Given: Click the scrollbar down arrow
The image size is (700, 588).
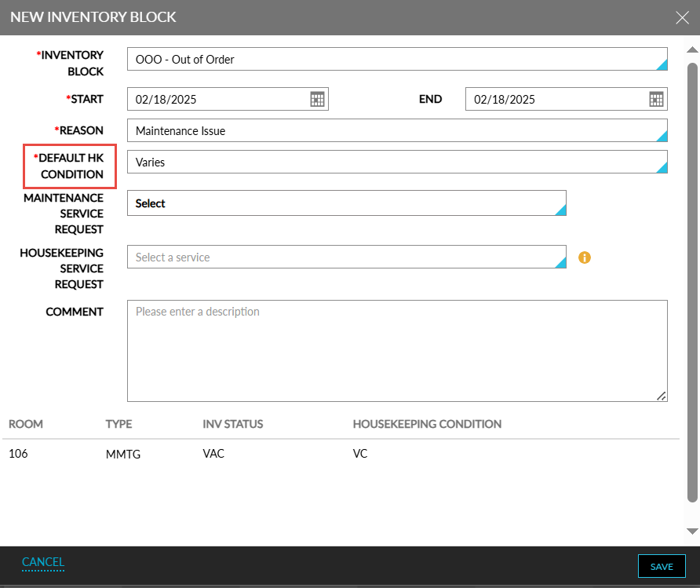Looking at the screenshot, I should (692, 531).
